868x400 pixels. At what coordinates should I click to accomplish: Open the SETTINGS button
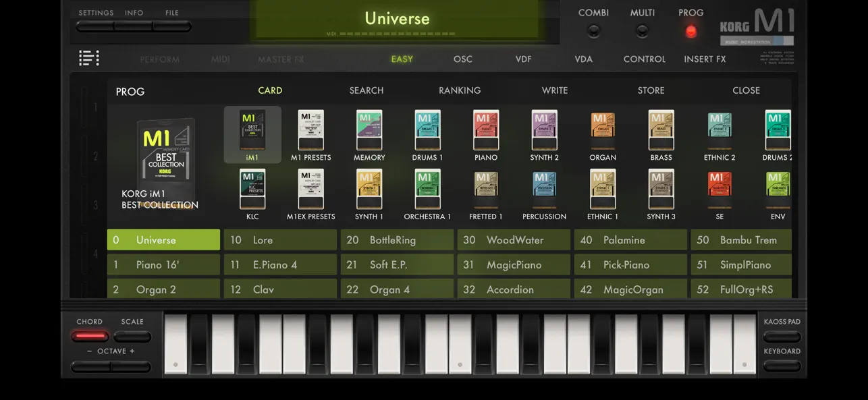point(95,26)
